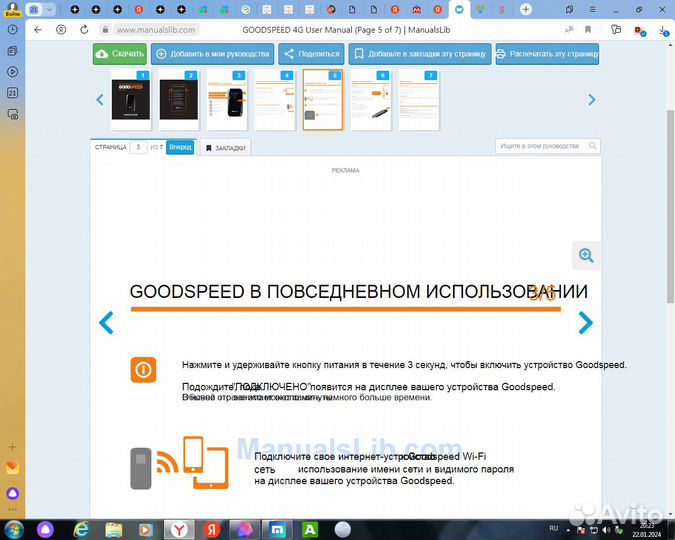Open the browser extensions icon
Viewport: 675px width, 540px height.
point(616,29)
